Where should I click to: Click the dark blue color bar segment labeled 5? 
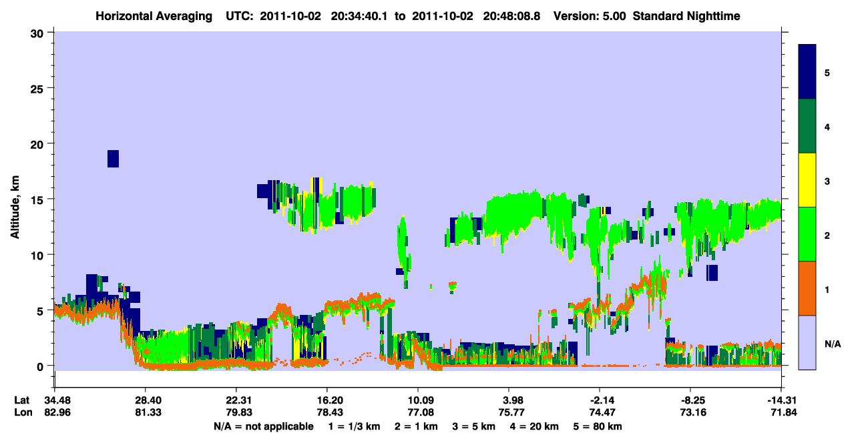coord(807,72)
